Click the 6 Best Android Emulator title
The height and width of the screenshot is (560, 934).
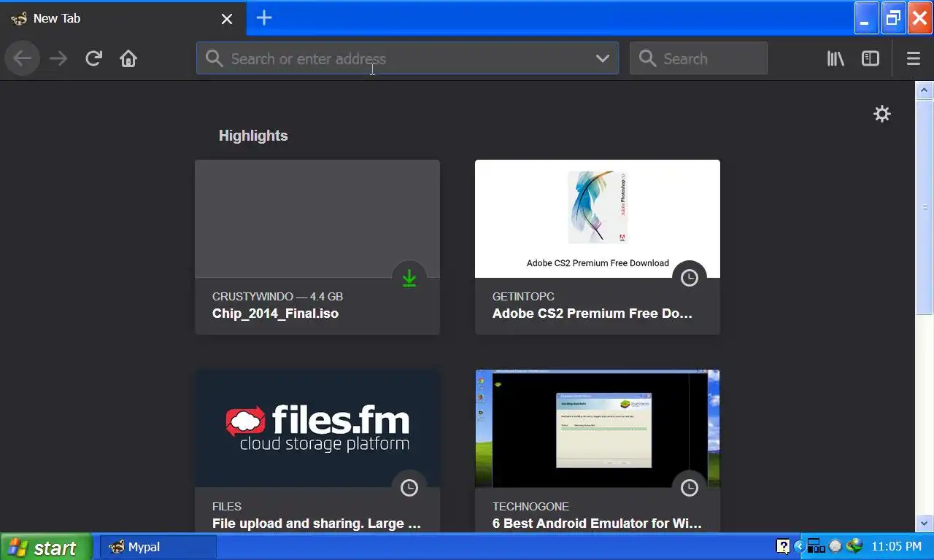tap(597, 524)
